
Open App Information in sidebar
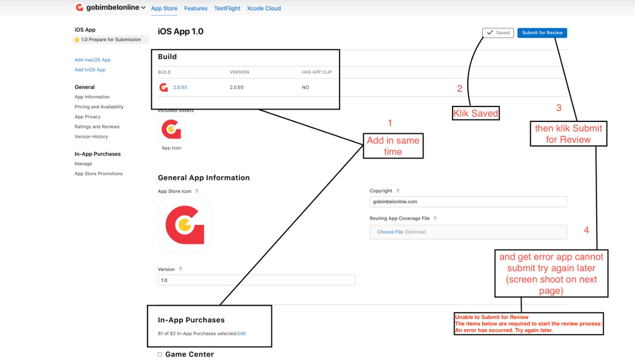(x=92, y=97)
